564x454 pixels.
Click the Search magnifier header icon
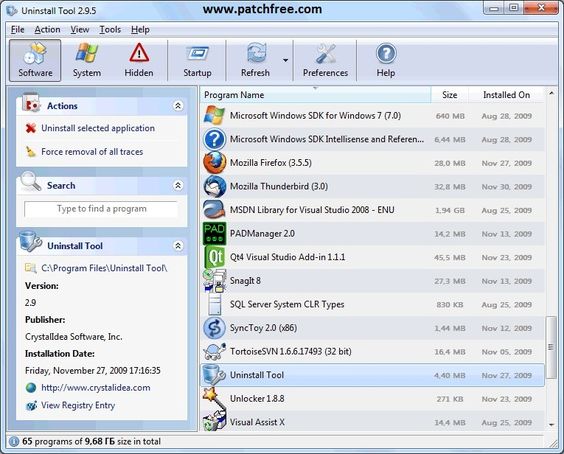31,181
